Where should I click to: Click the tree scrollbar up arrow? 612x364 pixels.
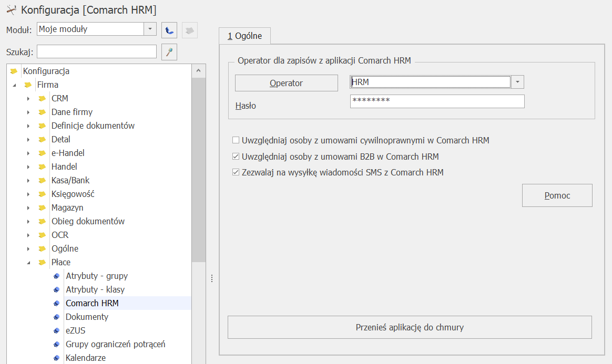tap(198, 70)
